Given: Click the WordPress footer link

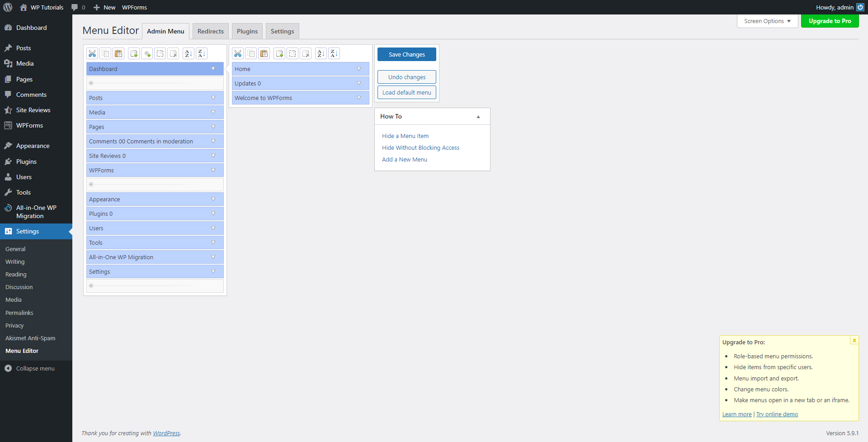Looking at the screenshot, I should (x=166, y=433).
